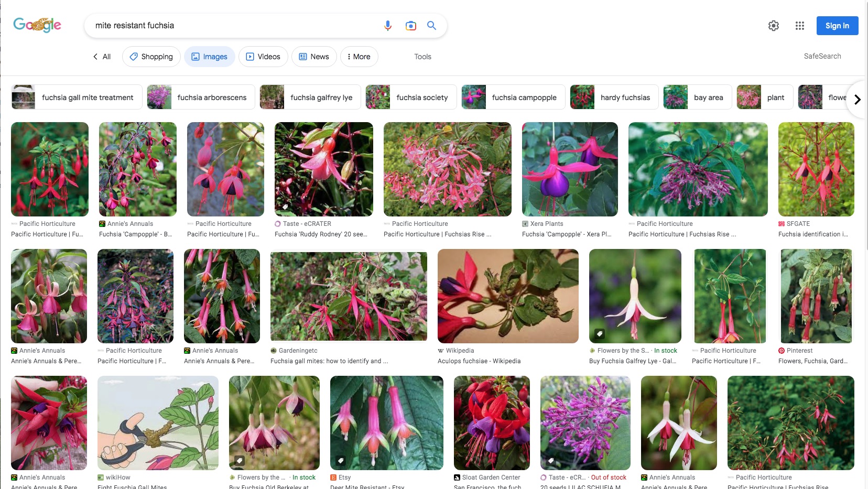The width and height of the screenshot is (868, 489).
Task: Click the voice search microphone icon
Action: click(x=387, y=26)
